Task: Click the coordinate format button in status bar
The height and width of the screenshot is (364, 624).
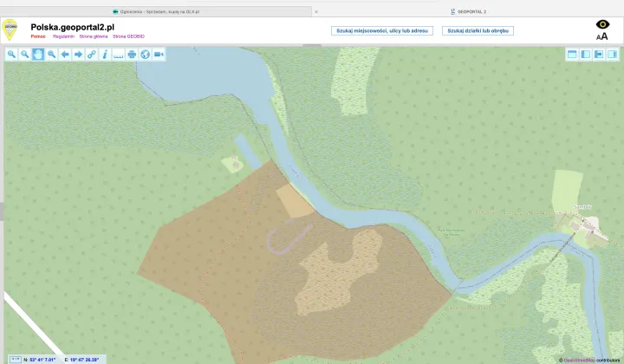Action: [15, 360]
